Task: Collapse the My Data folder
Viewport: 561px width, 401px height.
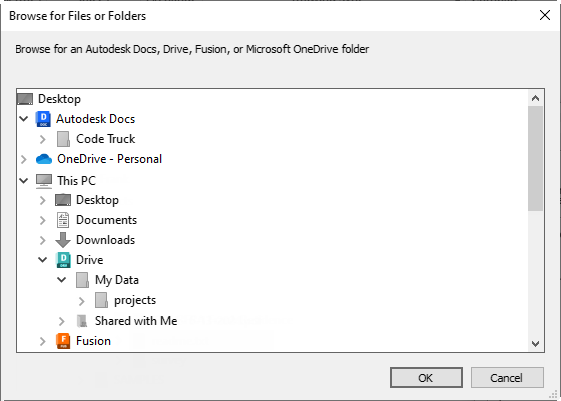Action: (62, 280)
